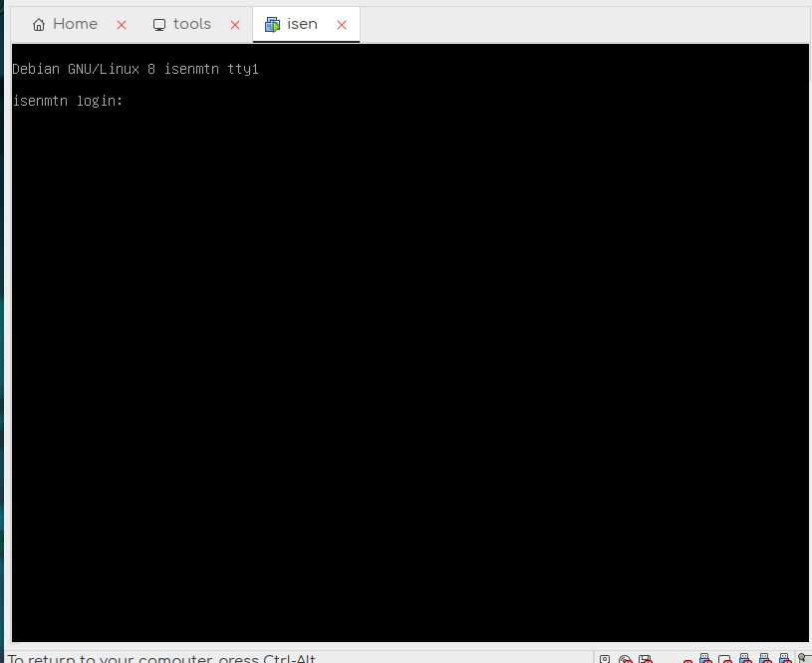Select the isen tab label
The width and height of the screenshot is (812, 663).
[302, 24]
